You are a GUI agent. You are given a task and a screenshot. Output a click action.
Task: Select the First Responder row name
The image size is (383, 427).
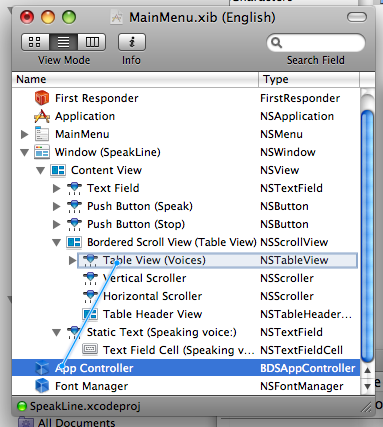[97, 98]
